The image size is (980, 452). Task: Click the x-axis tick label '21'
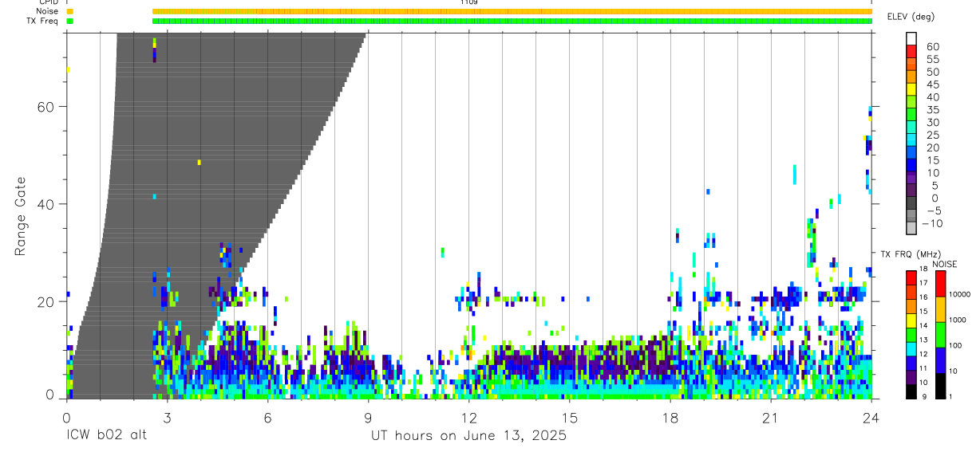click(770, 418)
